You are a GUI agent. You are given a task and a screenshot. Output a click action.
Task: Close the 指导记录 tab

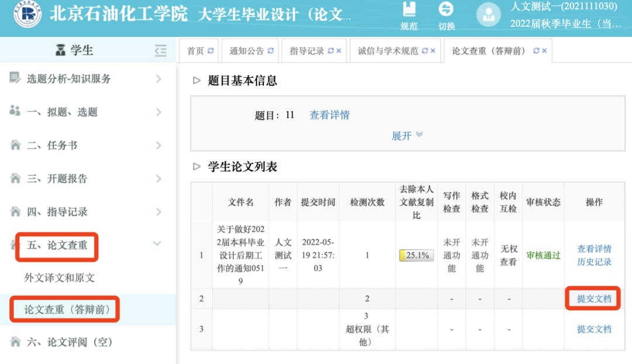pyautogui.click(x=339, y=51)
